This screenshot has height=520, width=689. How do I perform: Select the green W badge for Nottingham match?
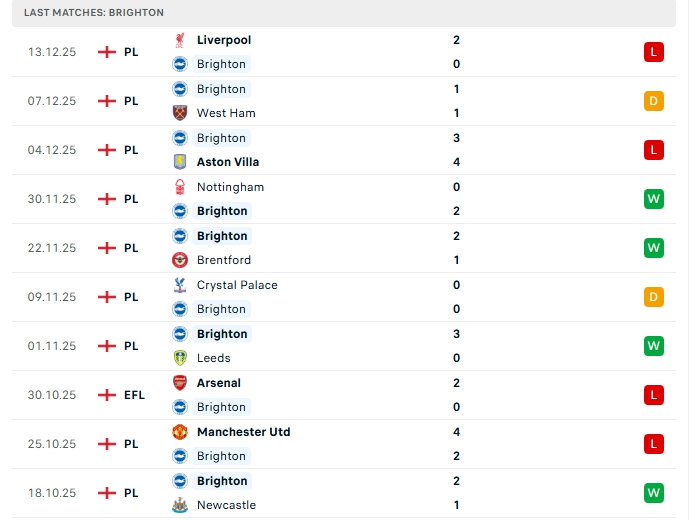654,199
